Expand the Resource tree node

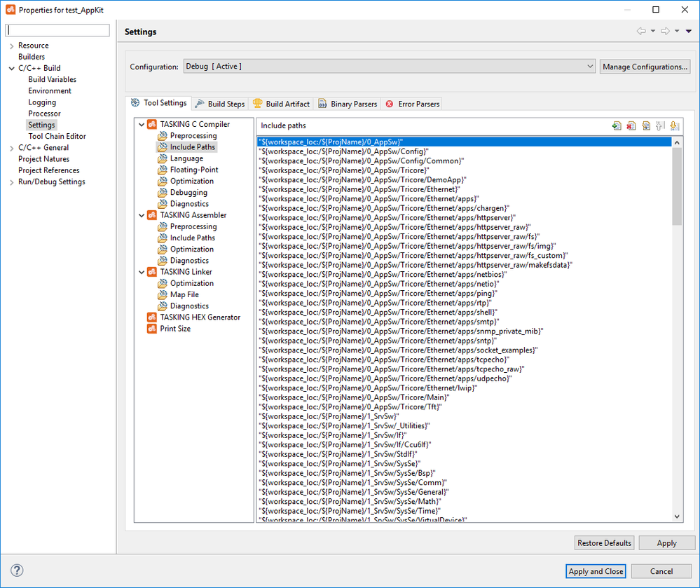[x=11, y=46]
